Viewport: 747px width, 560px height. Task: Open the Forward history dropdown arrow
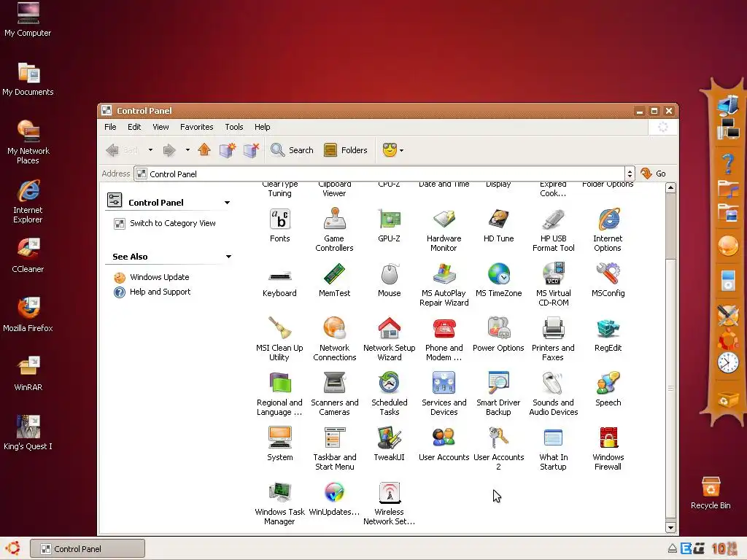coord(187,150)
